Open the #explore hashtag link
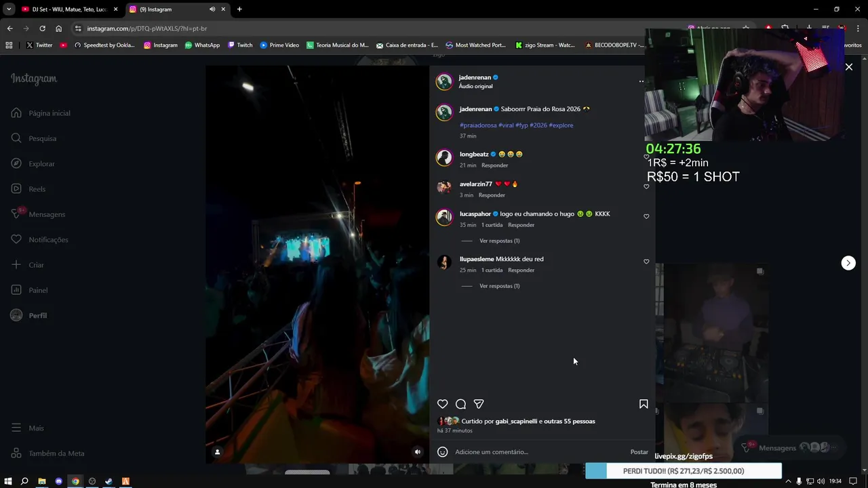This screenshot has height=488, width=868. 561,125
